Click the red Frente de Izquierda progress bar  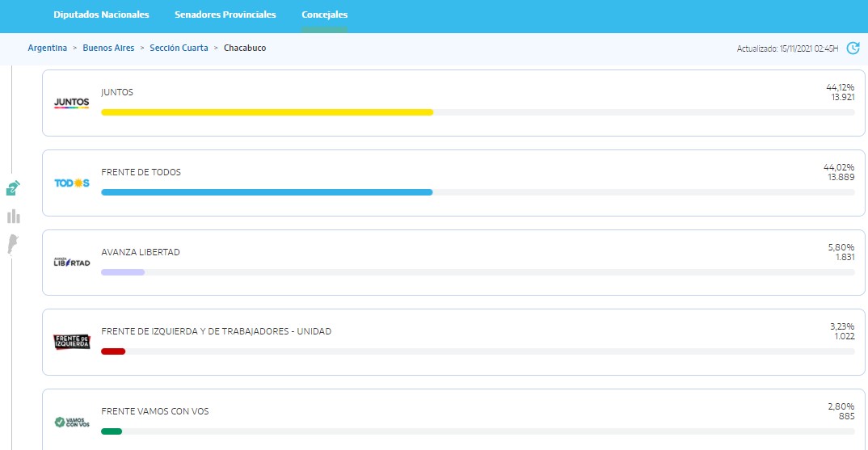pos(113,351)
